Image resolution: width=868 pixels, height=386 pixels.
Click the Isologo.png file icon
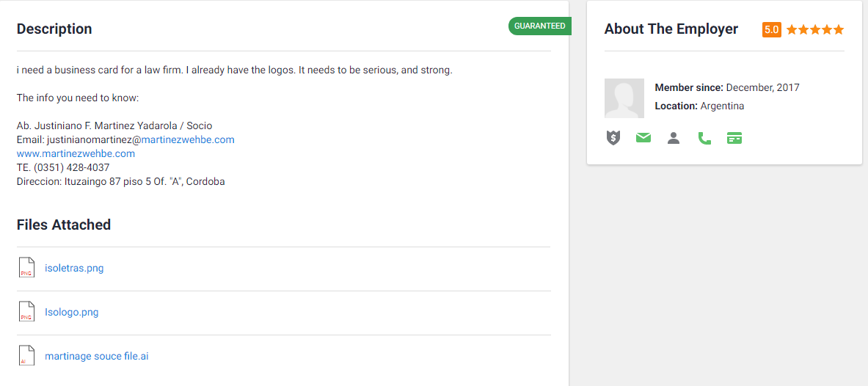click(26, 312)
